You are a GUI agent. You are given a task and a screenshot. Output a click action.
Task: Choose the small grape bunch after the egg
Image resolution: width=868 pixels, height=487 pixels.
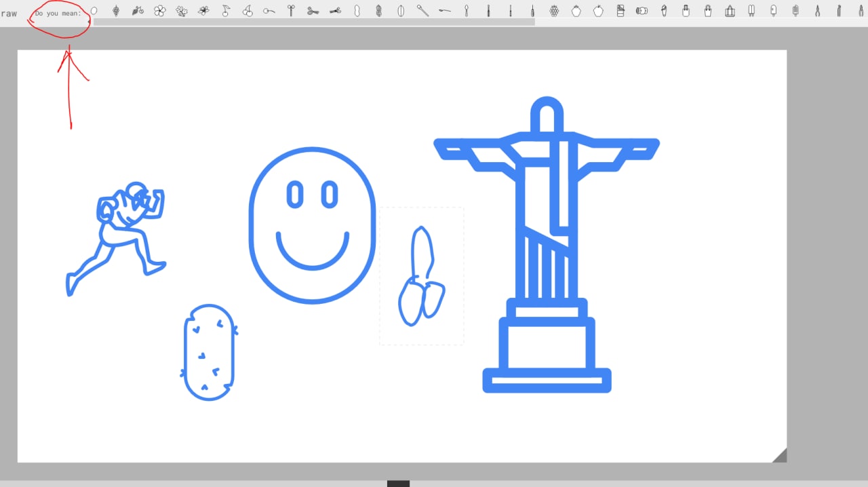point(116,11)
